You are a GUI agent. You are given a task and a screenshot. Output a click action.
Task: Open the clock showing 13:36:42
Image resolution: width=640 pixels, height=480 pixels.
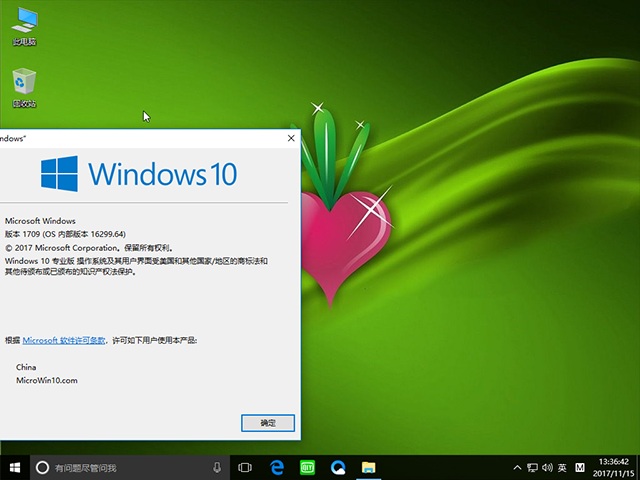click(x=613, y=462)
